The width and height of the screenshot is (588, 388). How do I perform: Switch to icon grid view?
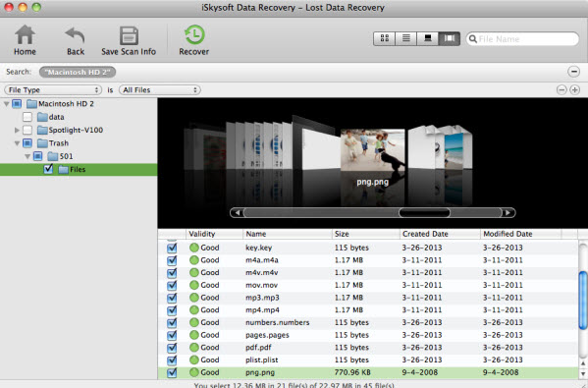[385, 38]
